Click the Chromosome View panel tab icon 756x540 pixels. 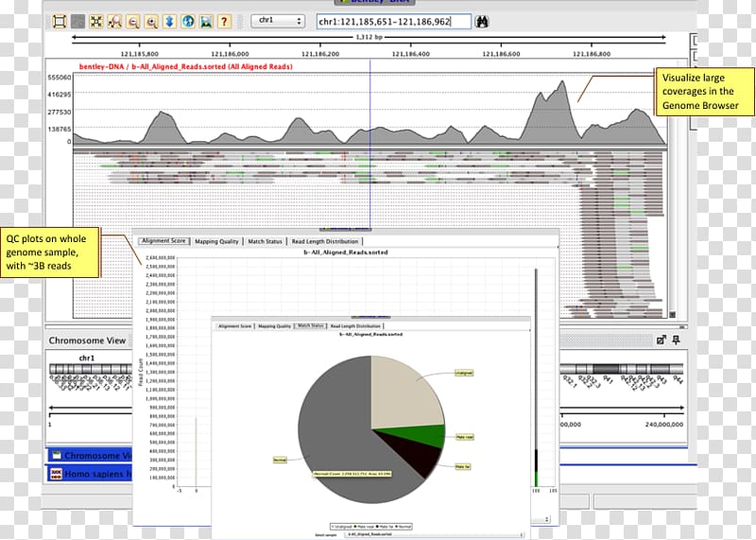57,455
